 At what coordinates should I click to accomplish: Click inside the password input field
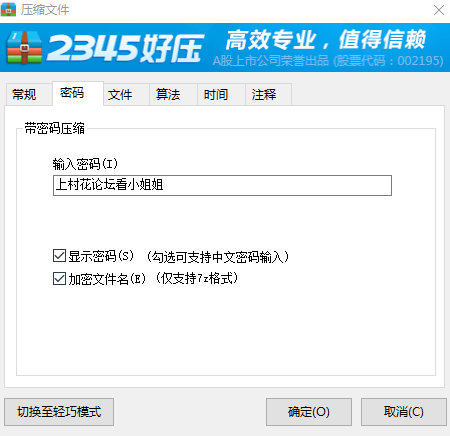click(222, 185)
